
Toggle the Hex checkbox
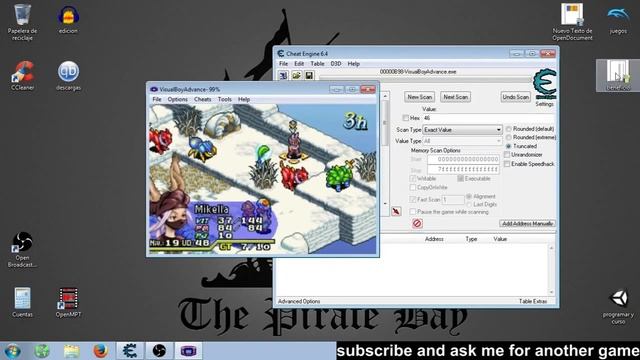coord(405,118)
